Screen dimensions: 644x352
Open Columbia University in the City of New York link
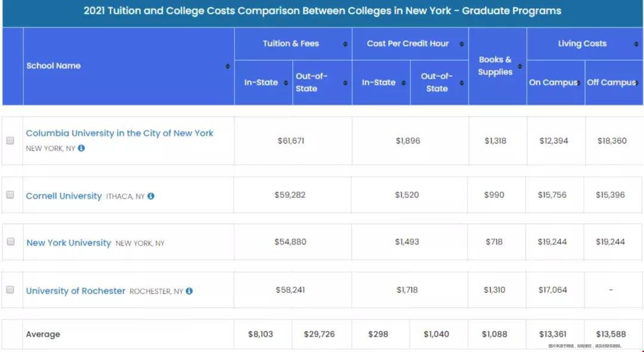point(119,133)
